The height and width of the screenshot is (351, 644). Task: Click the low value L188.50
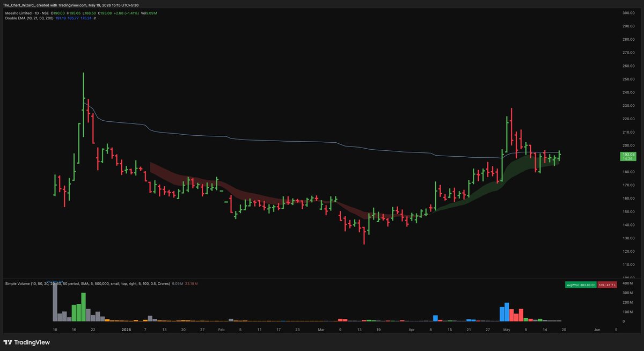[x=89, y=13]
